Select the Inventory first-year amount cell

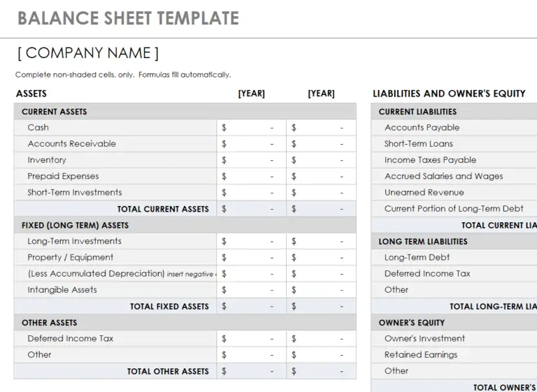click(x=252, y=160)
